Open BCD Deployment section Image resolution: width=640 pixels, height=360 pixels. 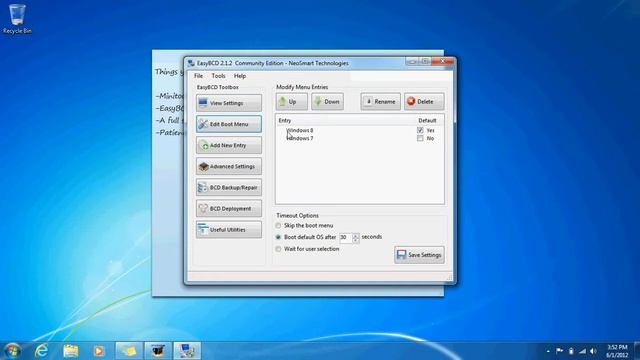tap(229, 209)
